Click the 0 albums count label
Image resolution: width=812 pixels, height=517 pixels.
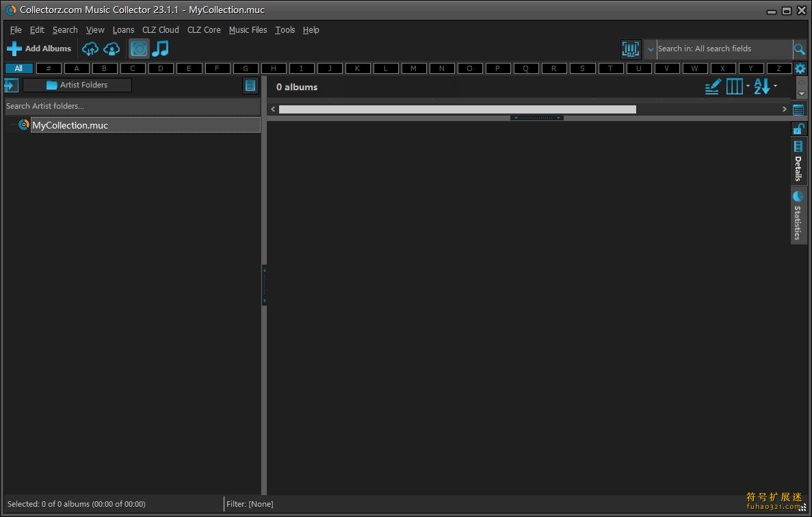coord(297,87)
